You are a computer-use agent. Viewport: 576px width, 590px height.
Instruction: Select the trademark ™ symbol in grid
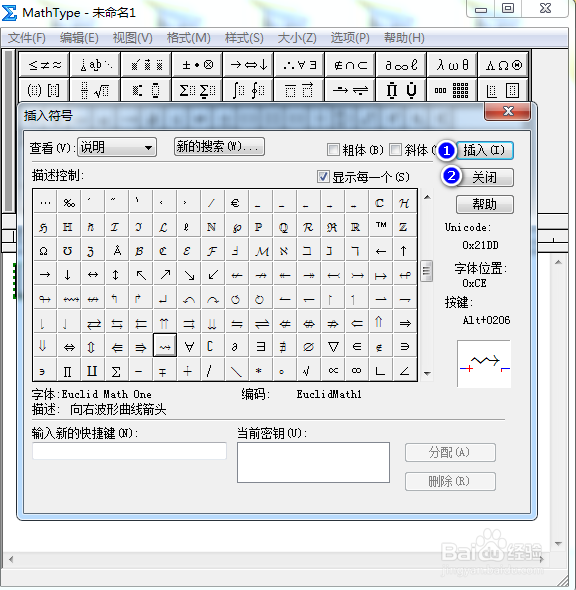(380, 226)
